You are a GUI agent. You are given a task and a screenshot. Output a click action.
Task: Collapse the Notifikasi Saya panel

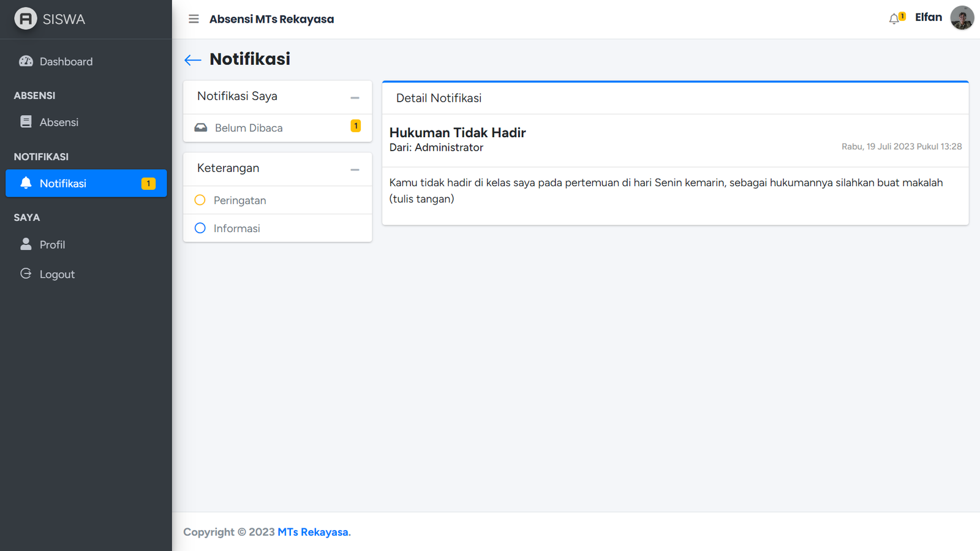(x=355, y=97)
